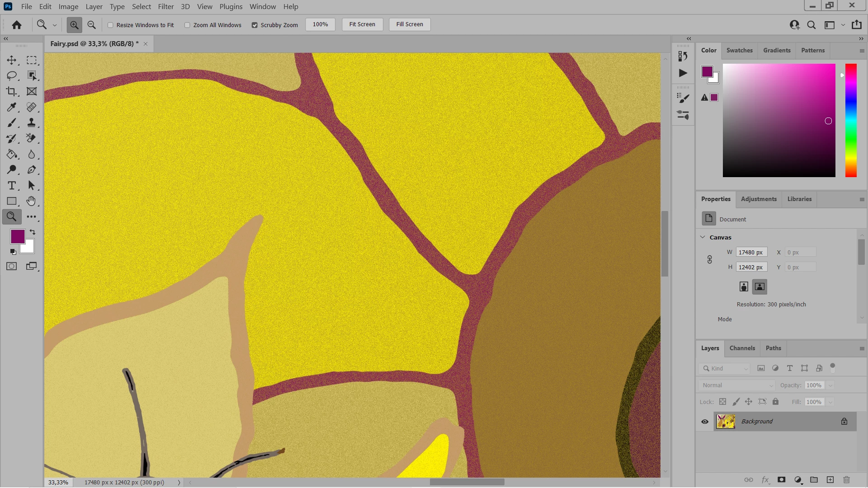The height and width of the screenshot is (488, 868).
Task: Open the Filter menu
Action: (166, 6)
